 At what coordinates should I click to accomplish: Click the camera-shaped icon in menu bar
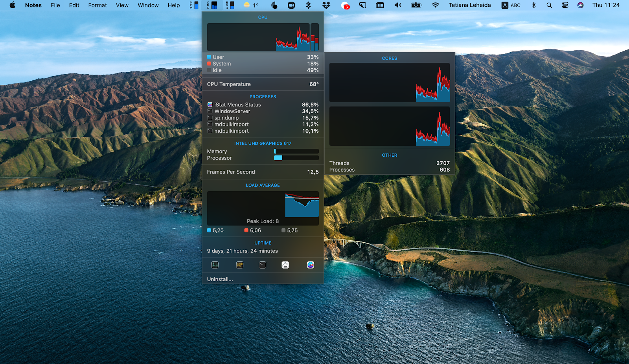click(291, 5)
